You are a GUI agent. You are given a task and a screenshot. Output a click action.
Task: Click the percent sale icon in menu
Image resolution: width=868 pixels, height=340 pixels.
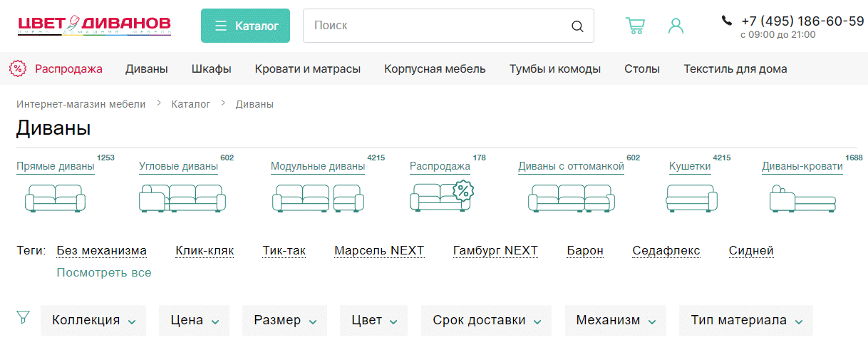tap(18, 69)
